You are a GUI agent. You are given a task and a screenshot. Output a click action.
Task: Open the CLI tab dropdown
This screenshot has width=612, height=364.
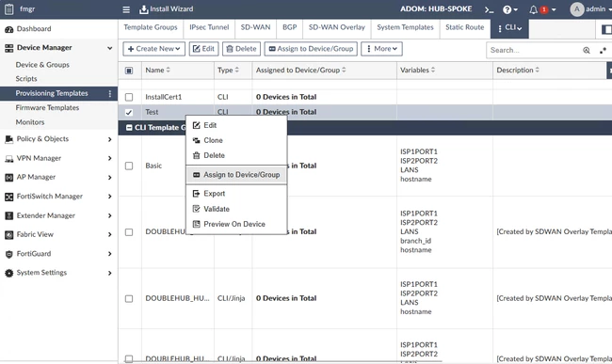509,28
